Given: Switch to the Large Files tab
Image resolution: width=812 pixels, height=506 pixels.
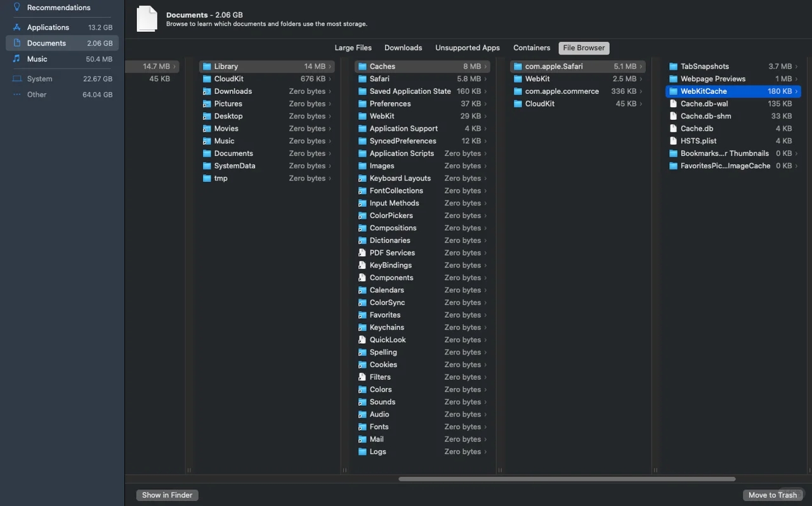Looking at the screenshot, I should (353, 48).
